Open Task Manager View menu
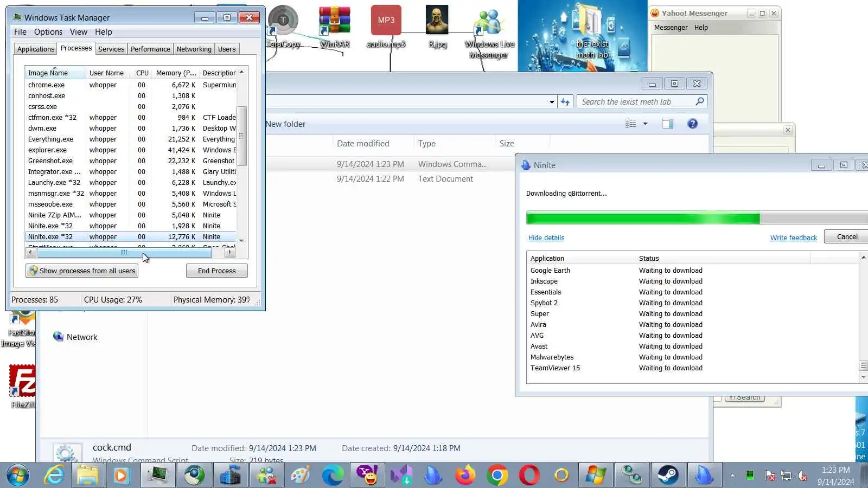 [x=79, y=32]
